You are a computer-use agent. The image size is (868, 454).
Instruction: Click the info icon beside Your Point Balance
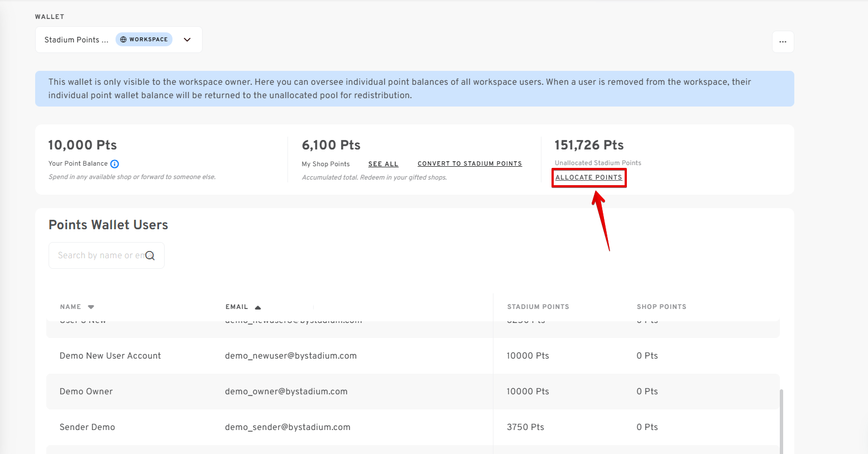point(114,164)
